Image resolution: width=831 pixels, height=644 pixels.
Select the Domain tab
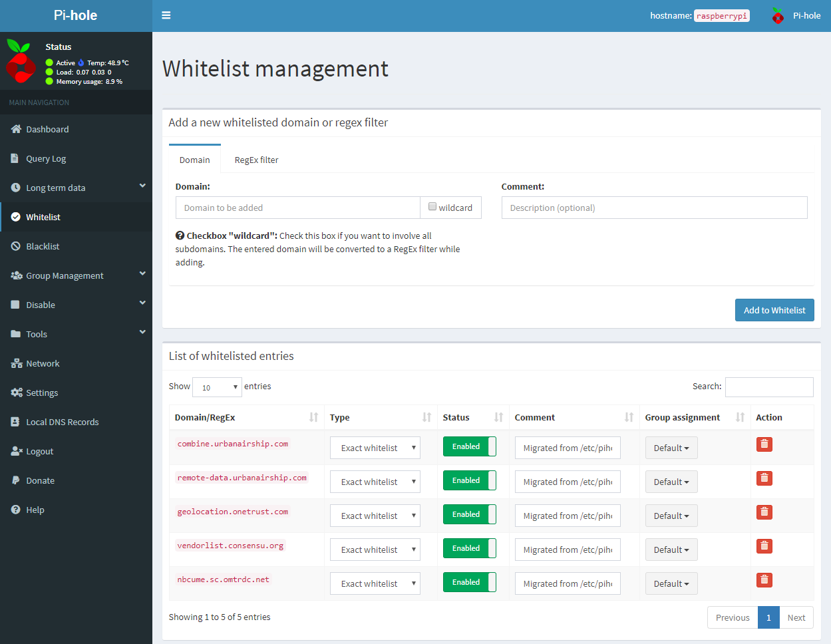coord(194,160)
